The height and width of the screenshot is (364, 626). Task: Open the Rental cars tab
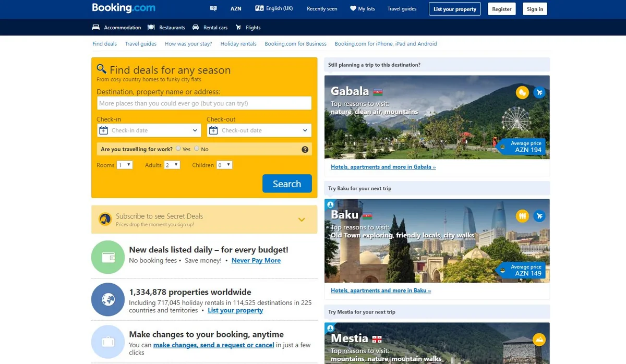(210, 28)
